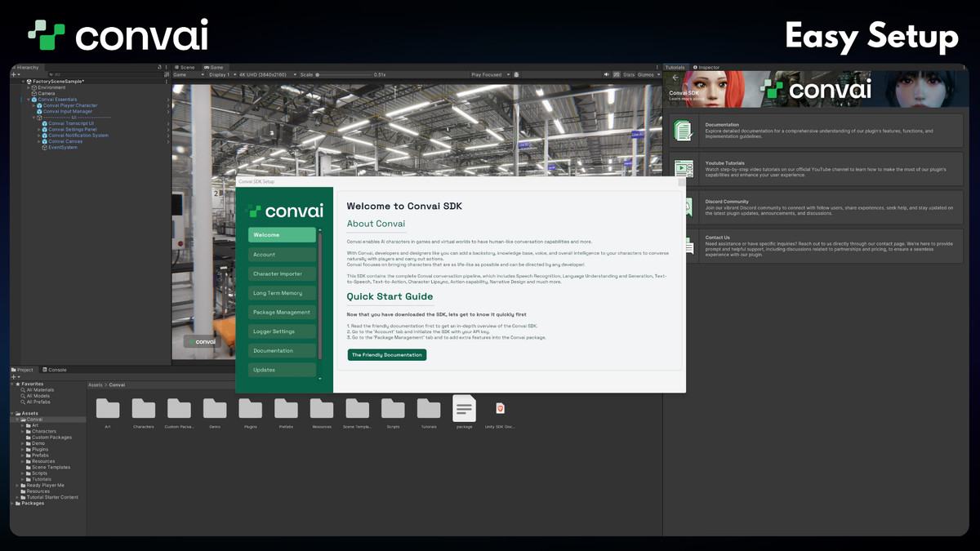This screenshot has height=551, width=980.
Task: Open the Demo folder icon in the asset grid
Action: click(x=215, y=408)
